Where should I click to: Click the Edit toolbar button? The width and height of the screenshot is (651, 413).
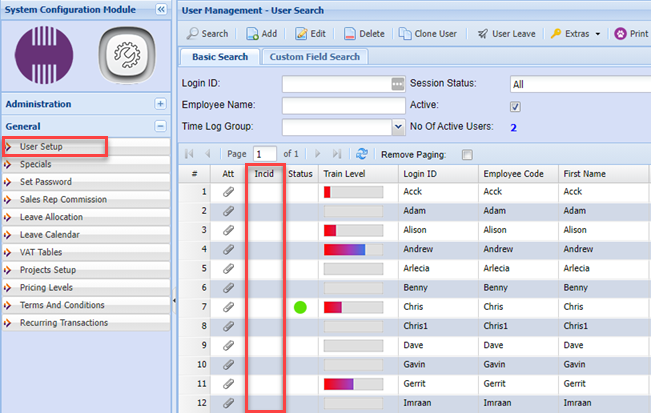310,33
